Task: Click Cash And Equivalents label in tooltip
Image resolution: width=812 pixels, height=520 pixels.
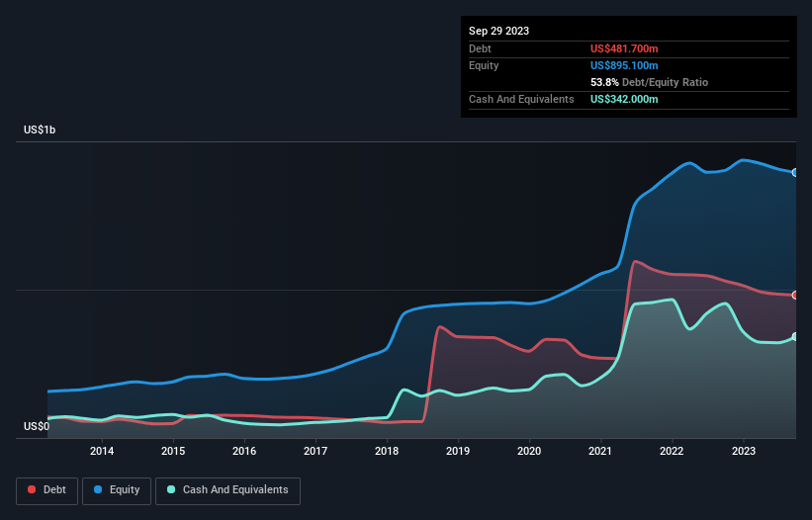Action: (x=521, y=99)
